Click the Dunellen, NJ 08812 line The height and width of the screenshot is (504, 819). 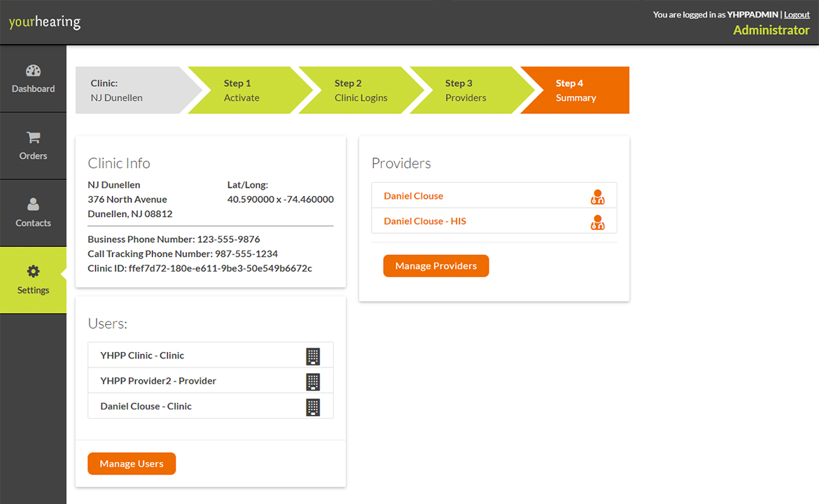[x=130, y=213]
